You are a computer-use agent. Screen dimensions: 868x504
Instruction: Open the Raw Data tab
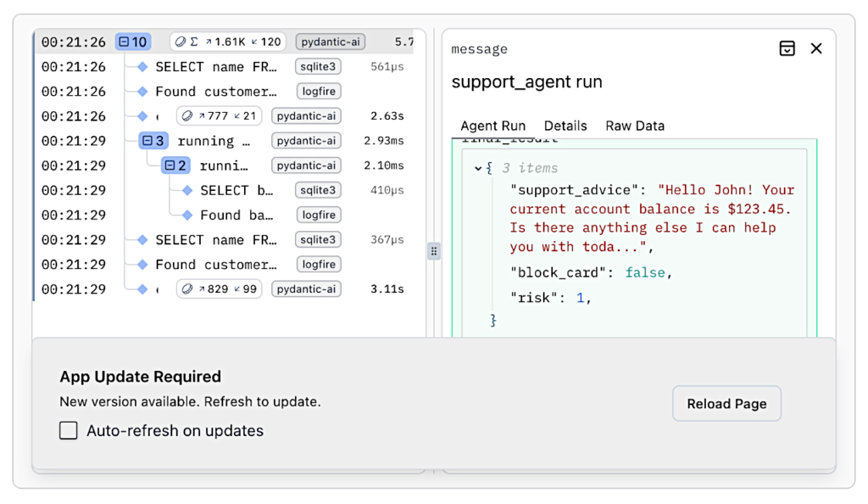pos(634,126)
